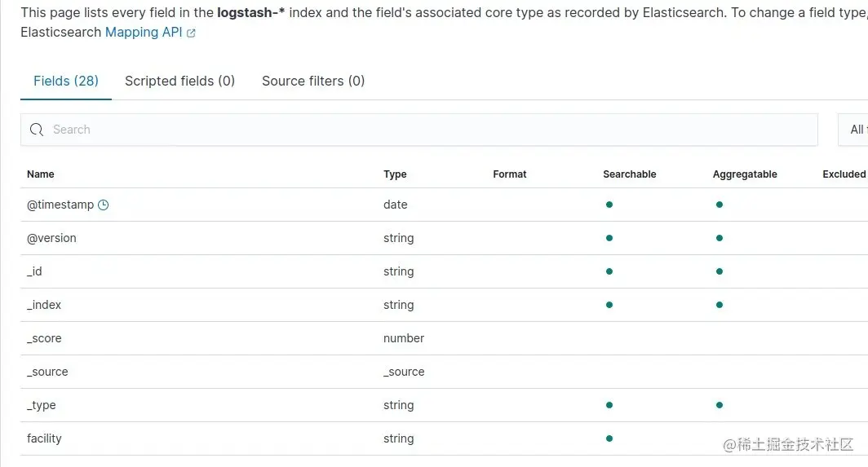
Task: Click the Searchable dot in the facility row
Action: coord(609,438)
